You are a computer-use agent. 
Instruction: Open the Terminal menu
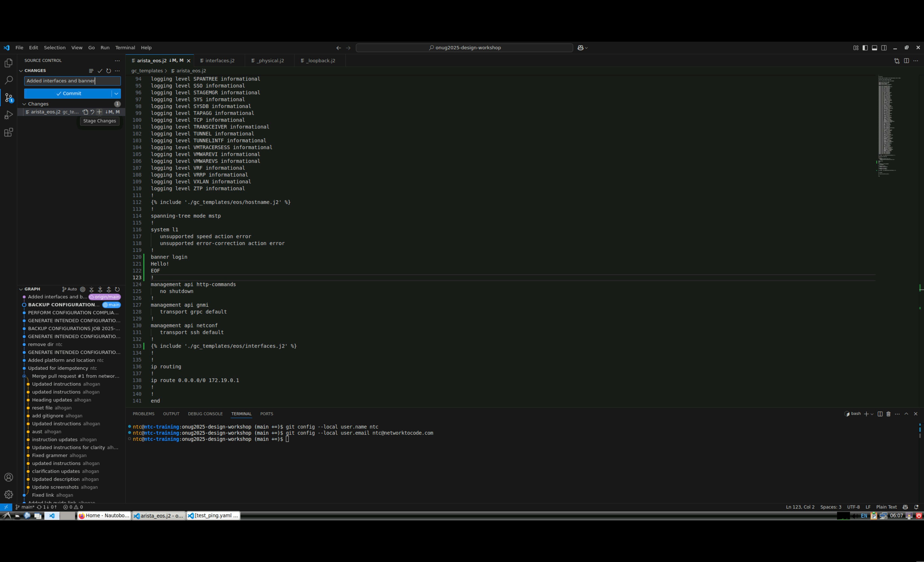[x=125, y=48]
